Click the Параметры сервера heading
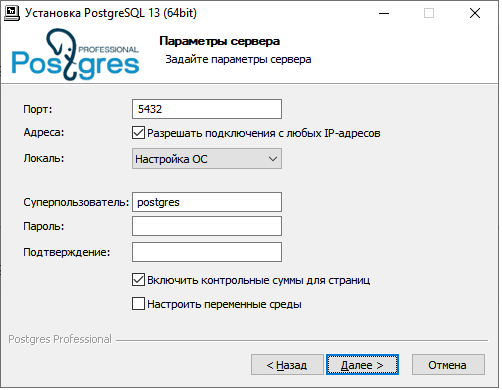This screenshot has width=502, height=390. [219, 41]
